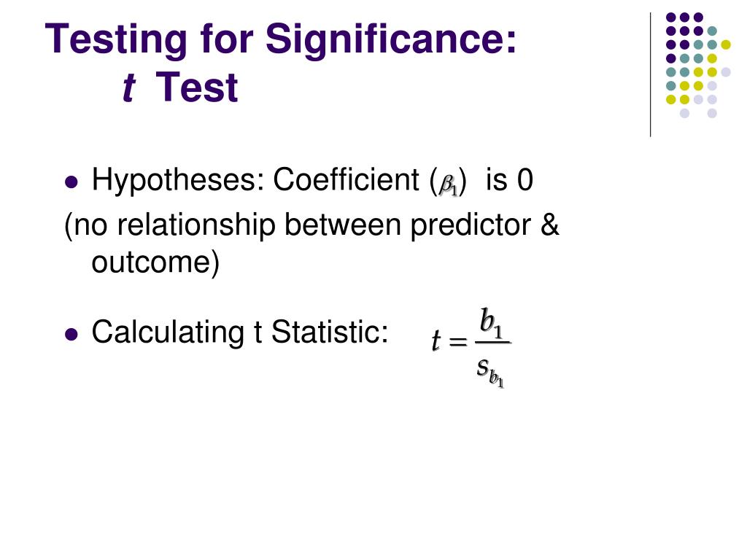
Task: Click the equals sign in the t formula
Action: pyautogui.click(x=457, y=341)
